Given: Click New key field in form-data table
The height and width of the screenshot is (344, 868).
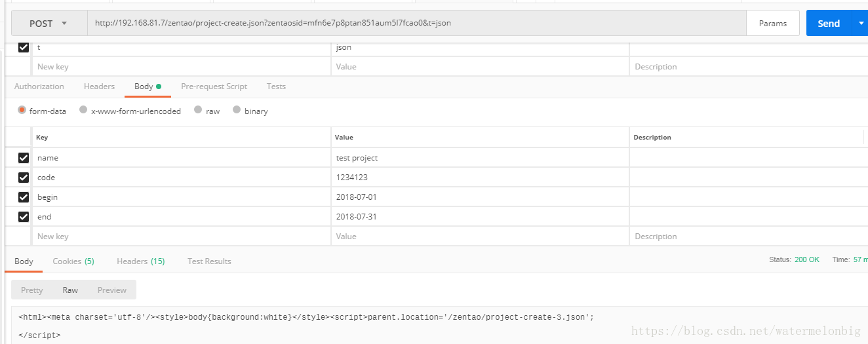Looking at the screenshot, I should [181, 237].
